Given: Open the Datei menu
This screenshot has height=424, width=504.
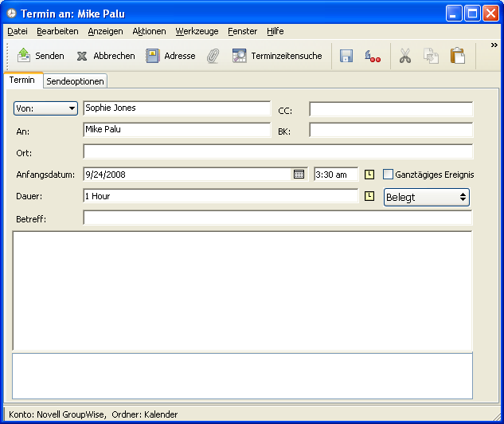Looking at the screenshot, I should pos(18,31).
